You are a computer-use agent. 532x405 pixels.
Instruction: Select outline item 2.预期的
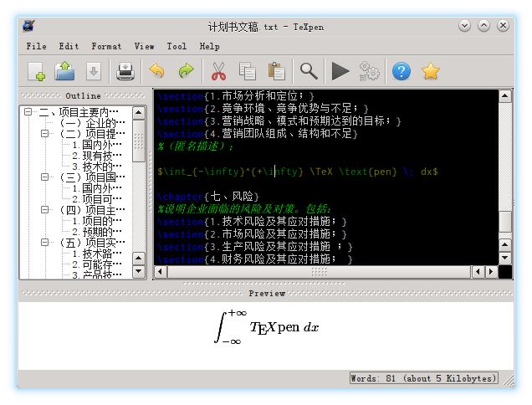pos(97,232)
